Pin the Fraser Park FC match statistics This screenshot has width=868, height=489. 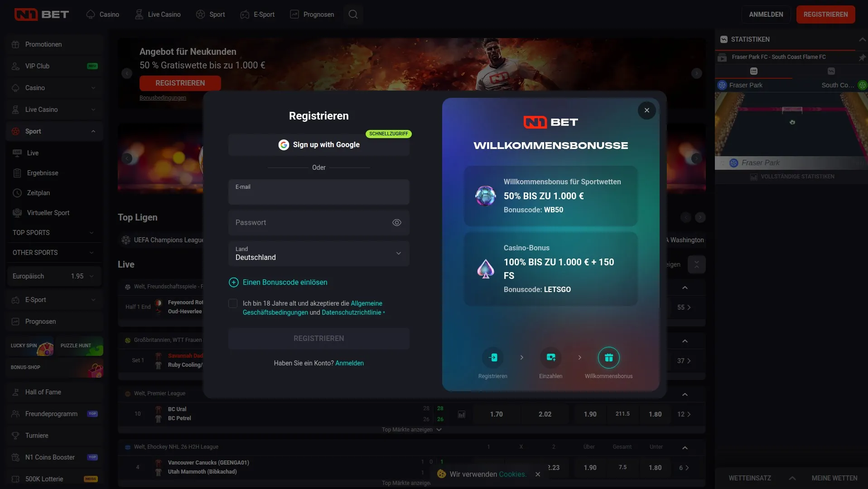coord(862,58)
